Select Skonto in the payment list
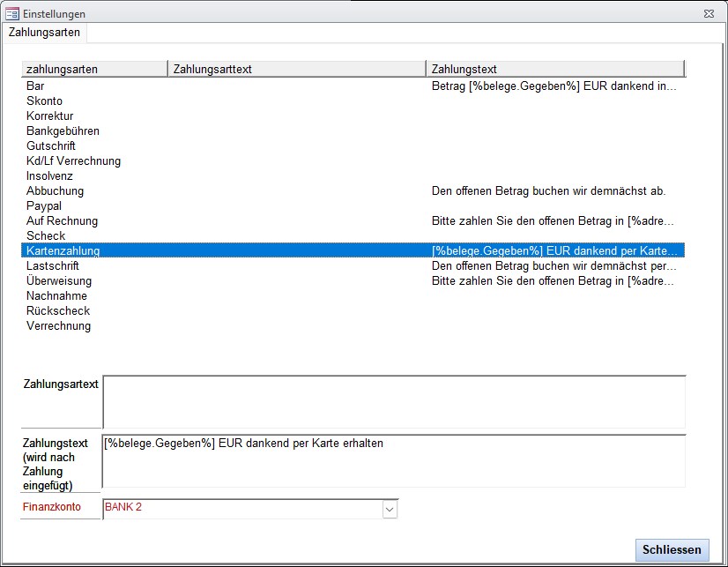Image resolution: width=728 pixels, height=567 pixels. [x=44, y=101]
